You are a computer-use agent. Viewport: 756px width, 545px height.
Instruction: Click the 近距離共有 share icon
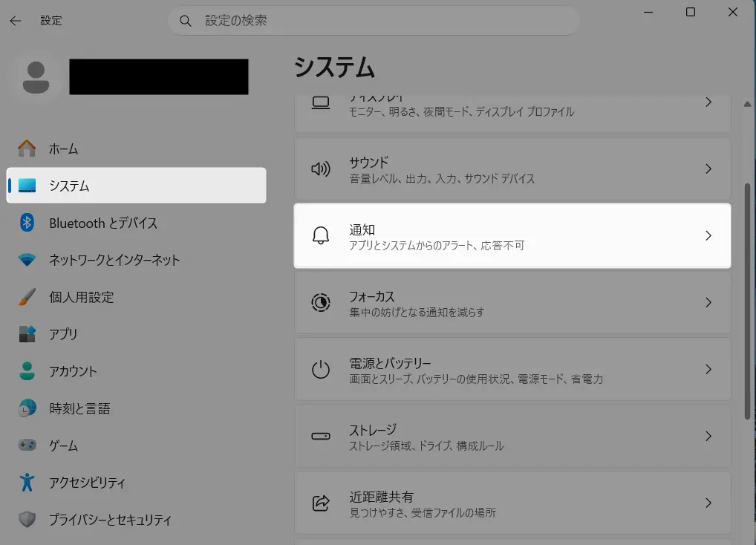click(321, 503)
